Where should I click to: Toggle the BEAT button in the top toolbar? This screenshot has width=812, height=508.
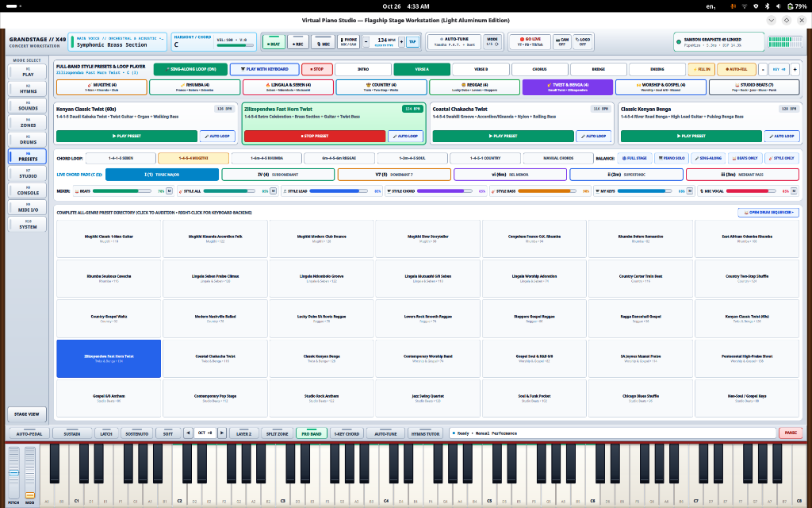pyautogui.click(x=274, y=42)
